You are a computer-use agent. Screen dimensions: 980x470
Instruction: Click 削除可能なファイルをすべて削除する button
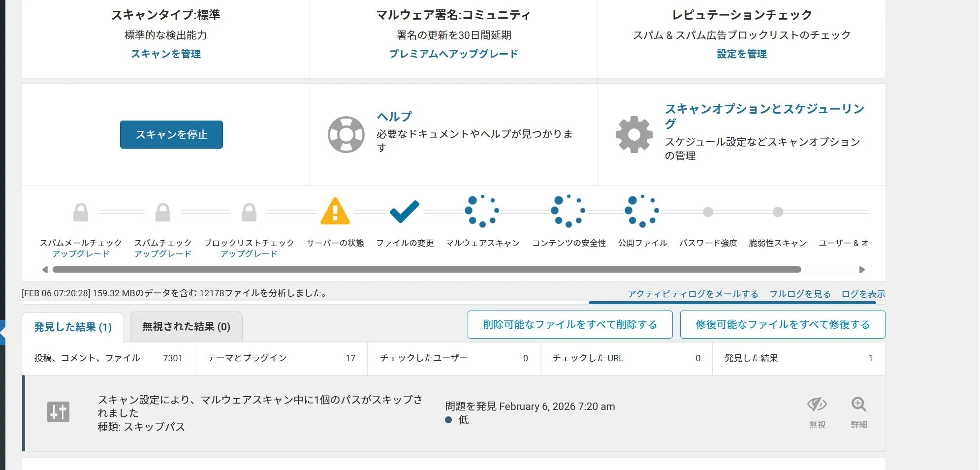(x=570, y=324)
